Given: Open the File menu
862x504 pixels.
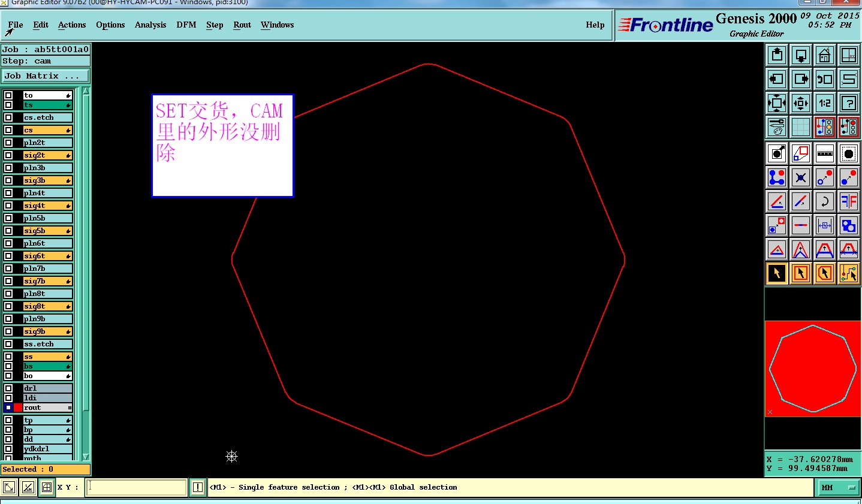Looking at the screenshot, I should tap(16, 25).
